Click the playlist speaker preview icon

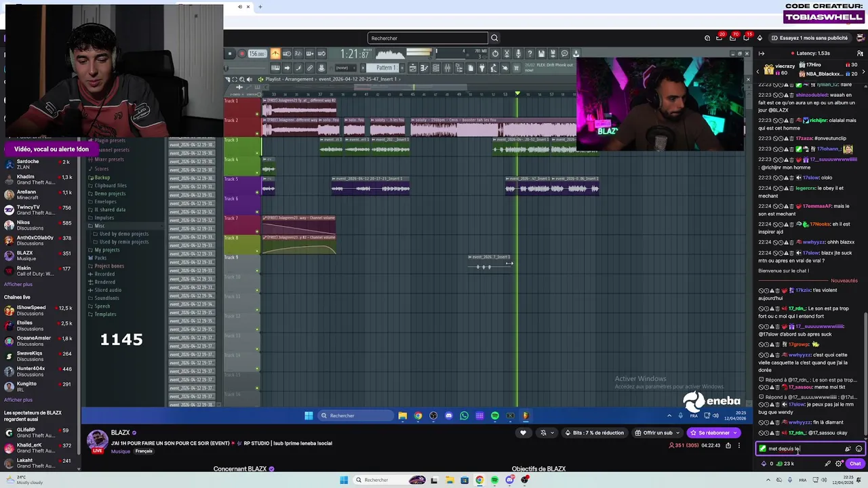pos(250,79)
